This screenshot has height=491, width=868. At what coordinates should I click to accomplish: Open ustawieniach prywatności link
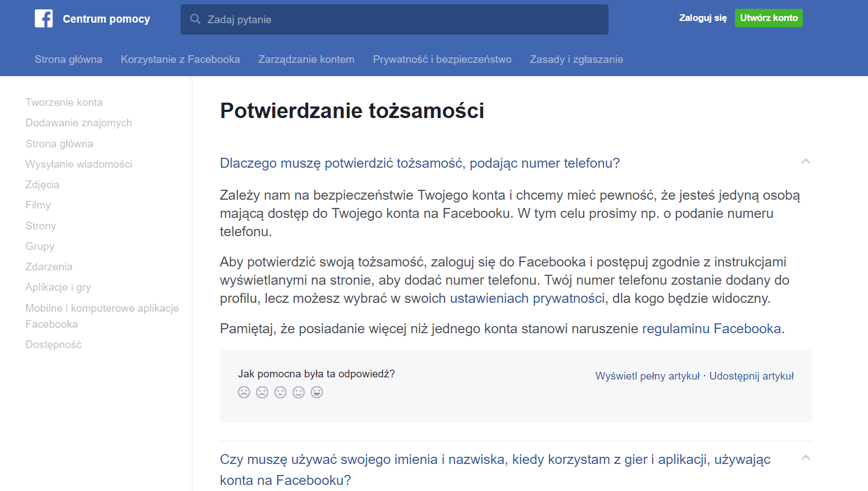click(527, 298)
